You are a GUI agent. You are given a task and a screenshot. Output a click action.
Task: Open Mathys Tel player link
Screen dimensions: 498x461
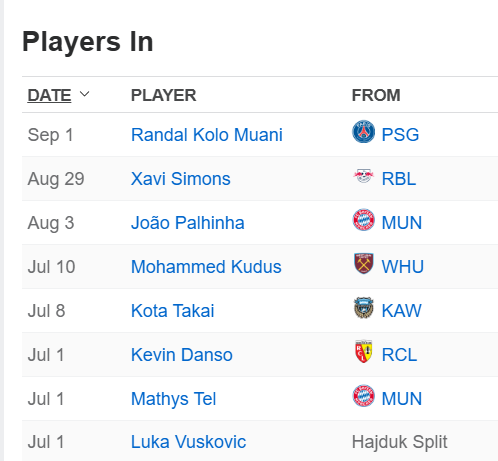point(174,399)
